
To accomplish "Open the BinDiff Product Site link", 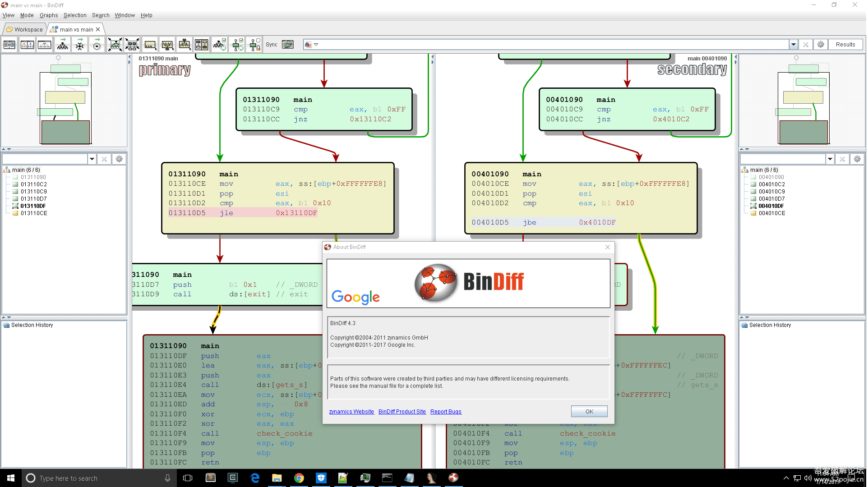I will point(402,412).
